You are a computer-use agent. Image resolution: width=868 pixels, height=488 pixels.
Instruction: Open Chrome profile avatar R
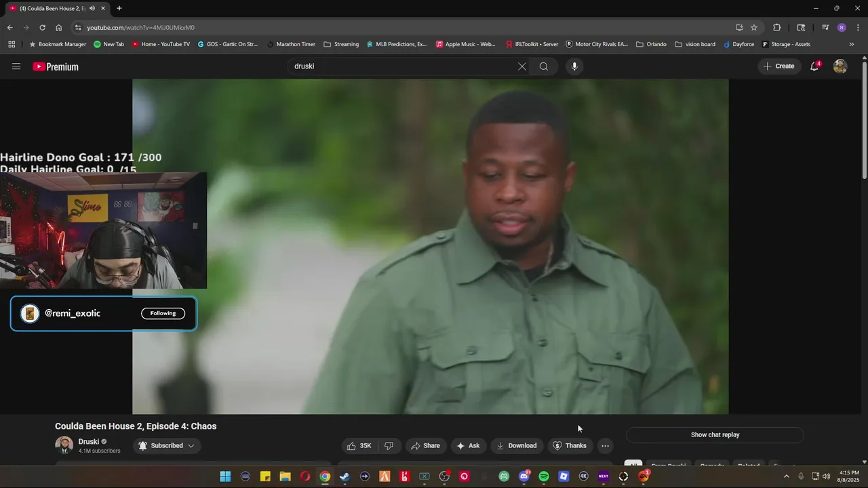tap(842, 27)
